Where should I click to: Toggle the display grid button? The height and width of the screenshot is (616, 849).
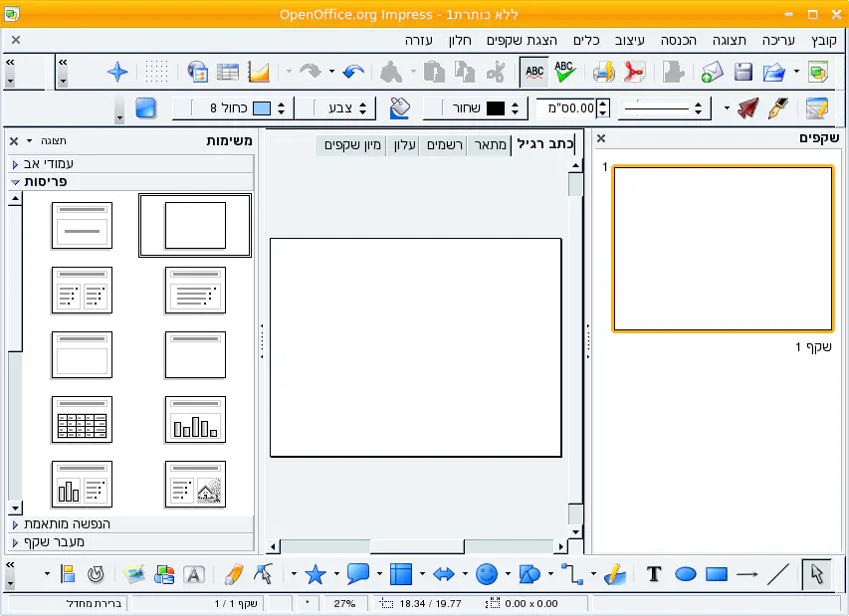tap(156, 72)
